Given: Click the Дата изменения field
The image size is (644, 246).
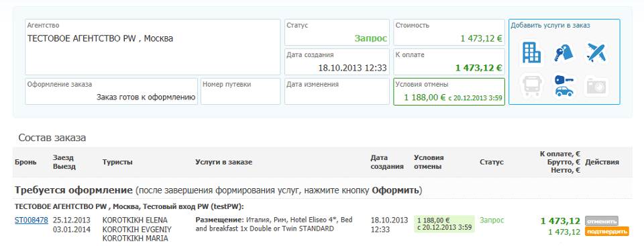Looking at the screenshot, I should click(337, 91).
